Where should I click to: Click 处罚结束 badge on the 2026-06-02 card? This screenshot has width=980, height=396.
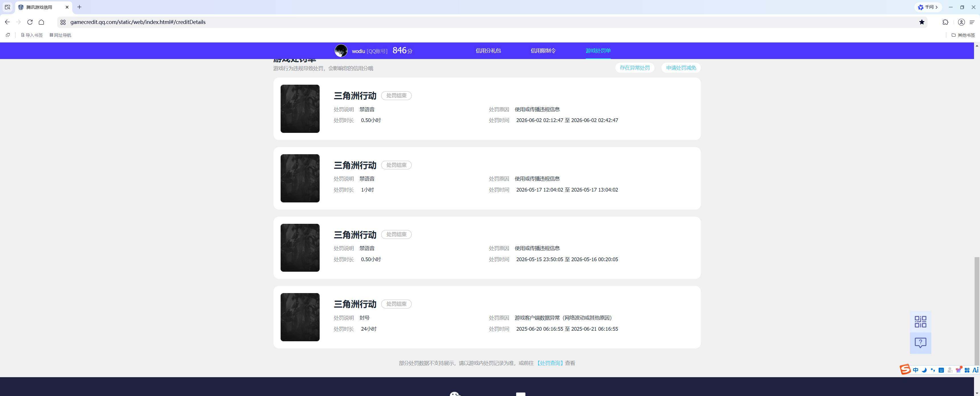click(x=396, y=96)
